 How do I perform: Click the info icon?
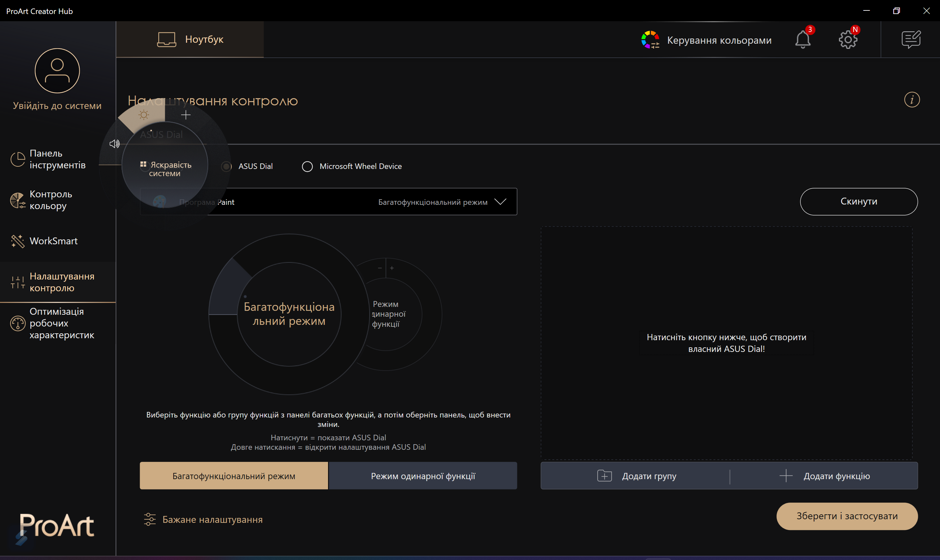pyautogui.click(x=912, y=100)
